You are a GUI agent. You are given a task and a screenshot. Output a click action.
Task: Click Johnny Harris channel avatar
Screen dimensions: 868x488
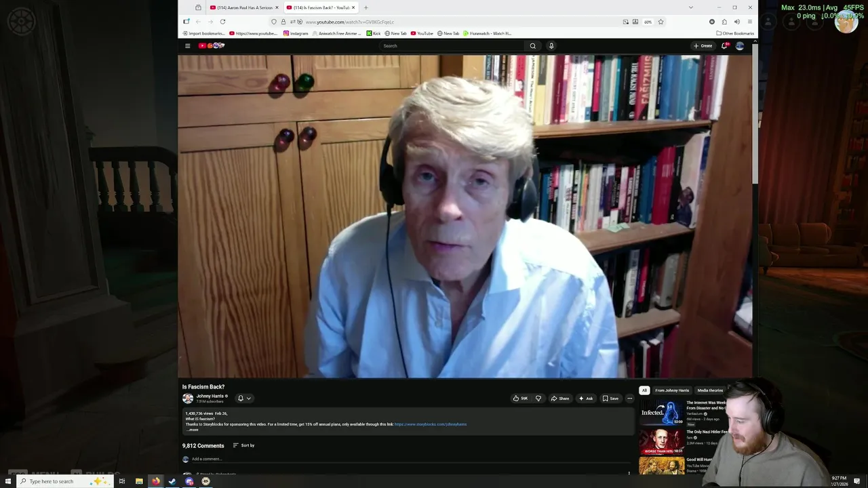pyautogui.click(x=188, y=399)
